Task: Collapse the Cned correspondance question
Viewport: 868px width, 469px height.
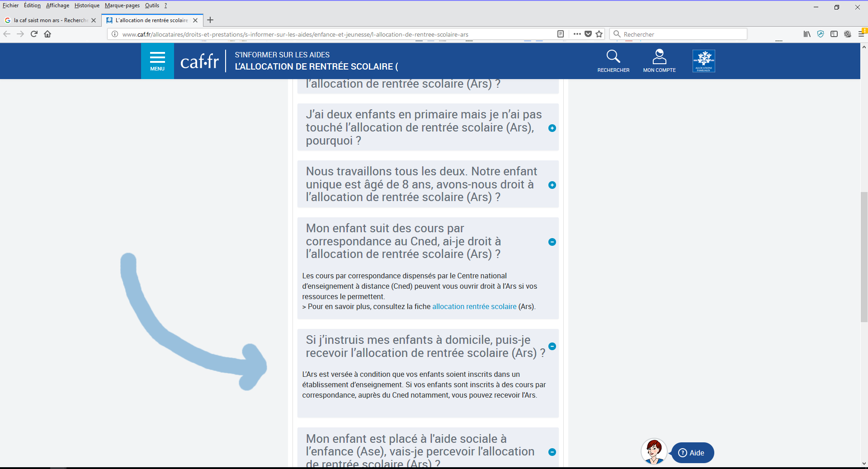Action: (552, 242)
